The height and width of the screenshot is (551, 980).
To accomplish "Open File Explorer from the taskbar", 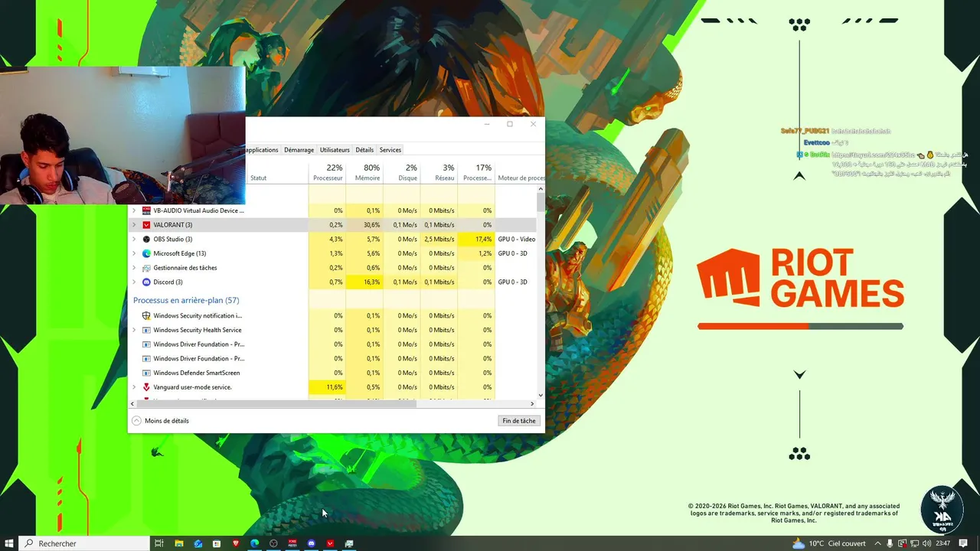I will tap(179, 543).
